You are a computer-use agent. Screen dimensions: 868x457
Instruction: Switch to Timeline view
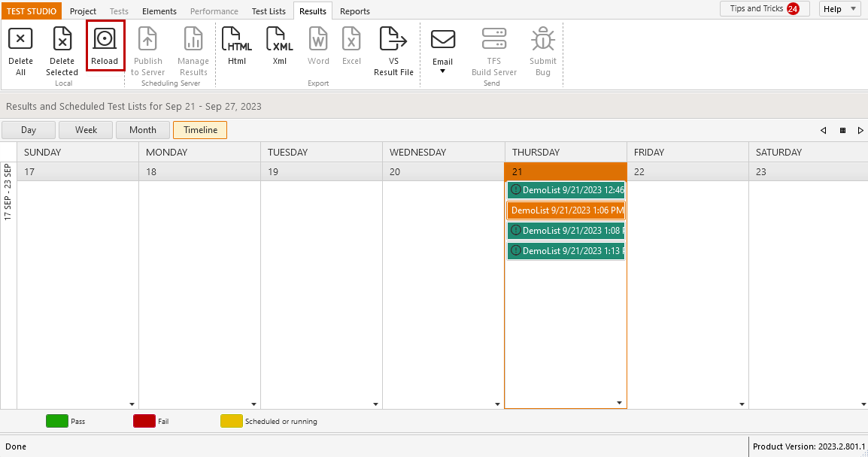200,130
